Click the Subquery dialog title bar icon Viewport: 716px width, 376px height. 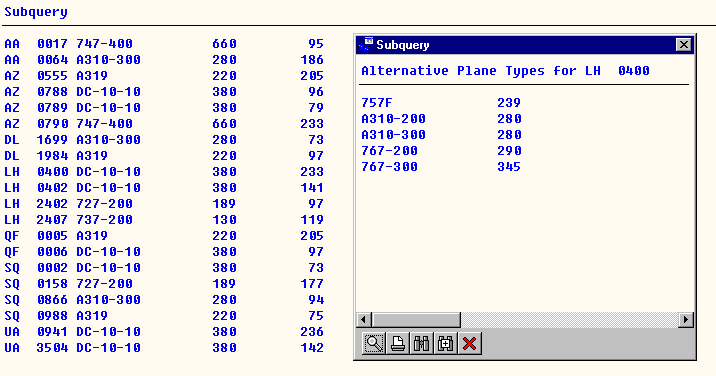pyautogui.click(x=366, y=44)
